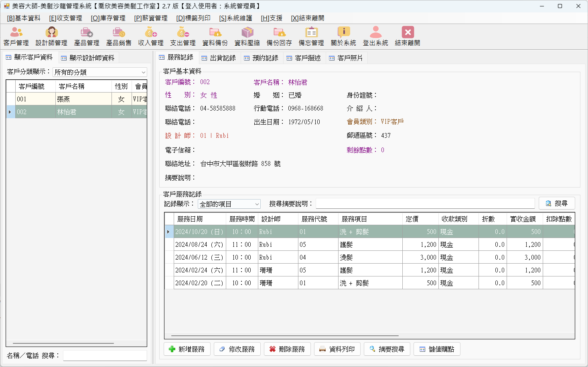
Task: Click the 新增服務 add service button
Action: click(x=187, y=349)
